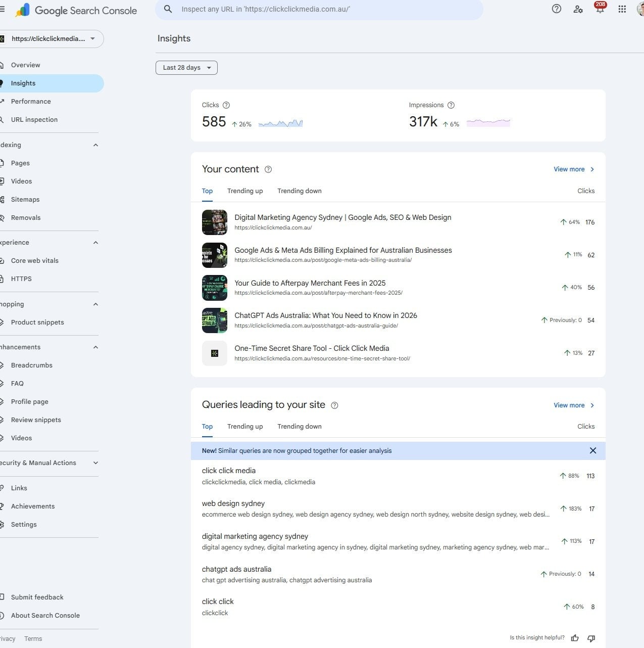Open the Google apps grid icon
This screenshot has width=644, height=648.
click(622, 9)
